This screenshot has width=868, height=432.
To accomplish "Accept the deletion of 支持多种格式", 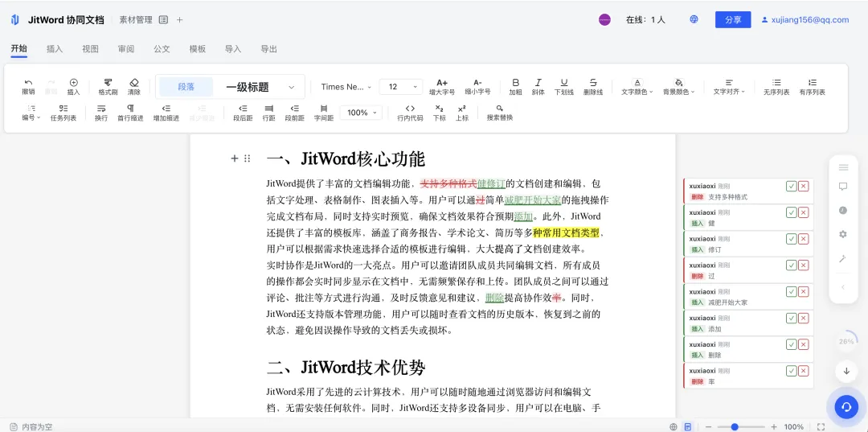I will pyautogui.click(x=791, y=186).
